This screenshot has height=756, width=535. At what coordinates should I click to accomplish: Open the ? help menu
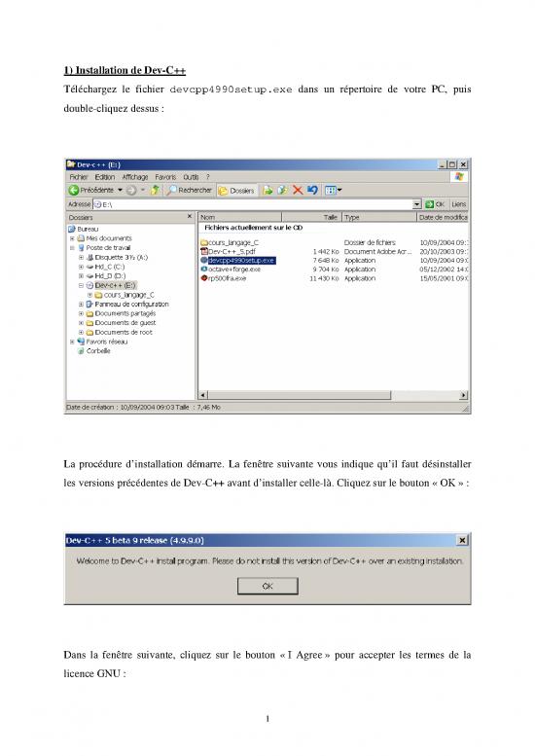(208, 177)
